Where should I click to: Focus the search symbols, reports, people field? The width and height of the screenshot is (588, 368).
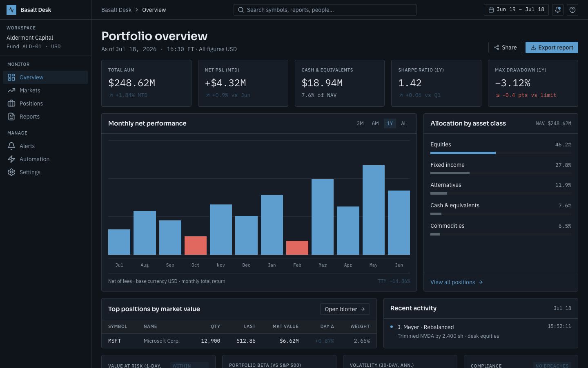[325, 10]
